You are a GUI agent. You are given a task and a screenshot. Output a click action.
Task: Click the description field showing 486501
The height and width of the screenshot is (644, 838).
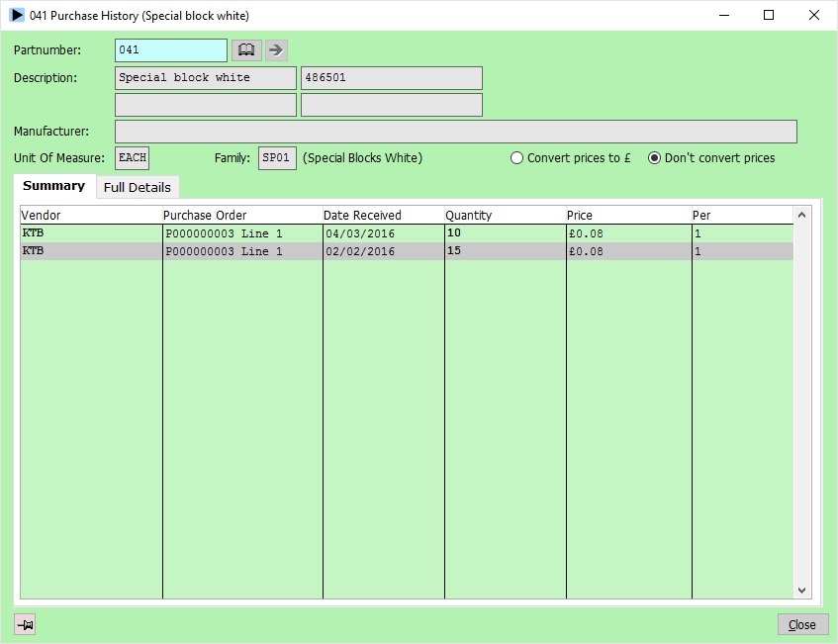[392, 78]
